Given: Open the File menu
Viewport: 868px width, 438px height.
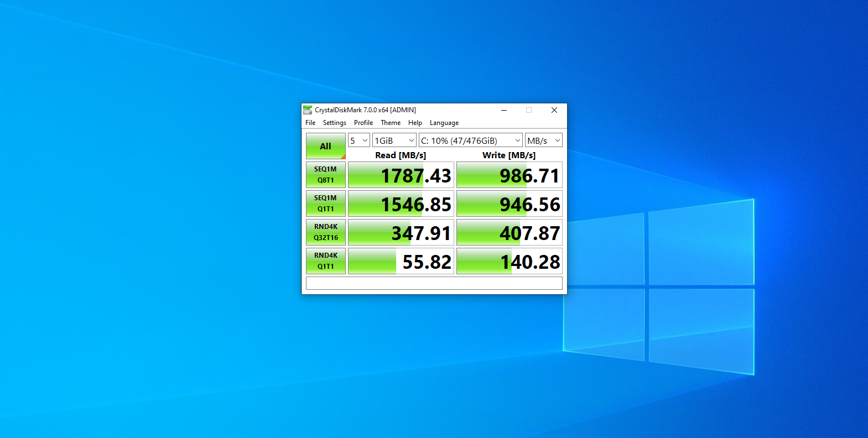Looking at the screenshot, I should [310, 123].
